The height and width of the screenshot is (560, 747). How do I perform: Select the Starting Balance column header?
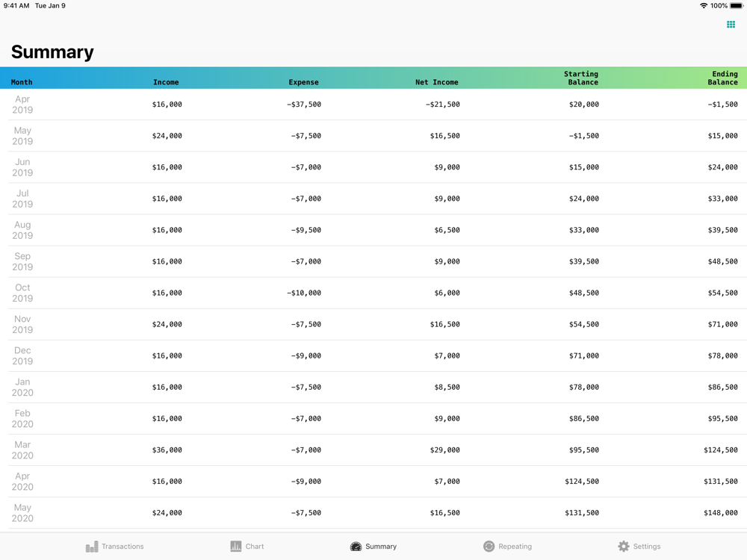pos(581,78)
